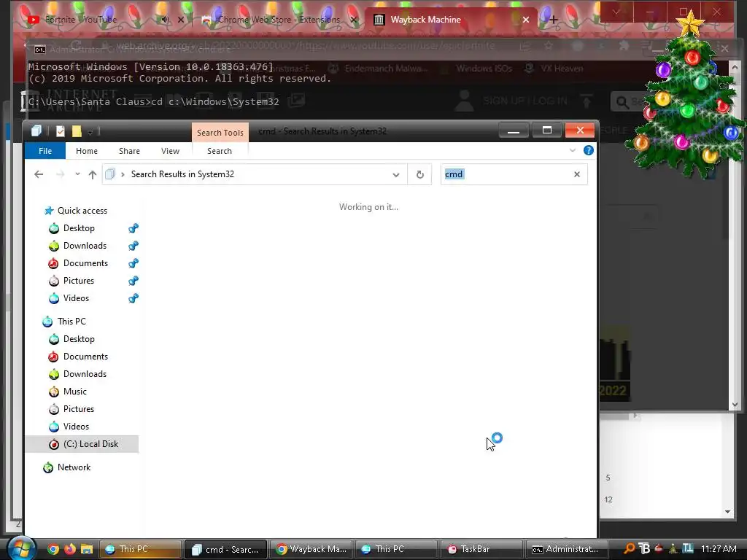Image resolution: width=747 pixels, height=560 pixels.
Task: Open Customize Quick Access Toolbar dropdown
Action: (x=90, y=131)
